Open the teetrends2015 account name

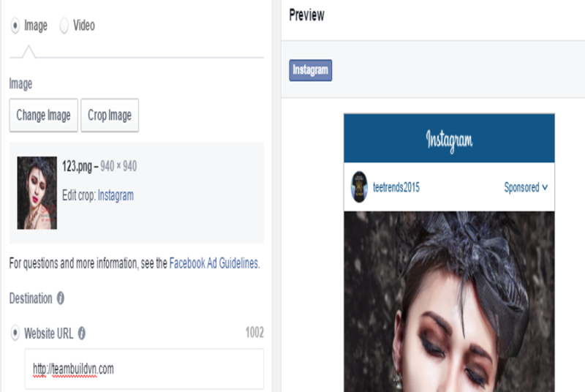point(396,187)
